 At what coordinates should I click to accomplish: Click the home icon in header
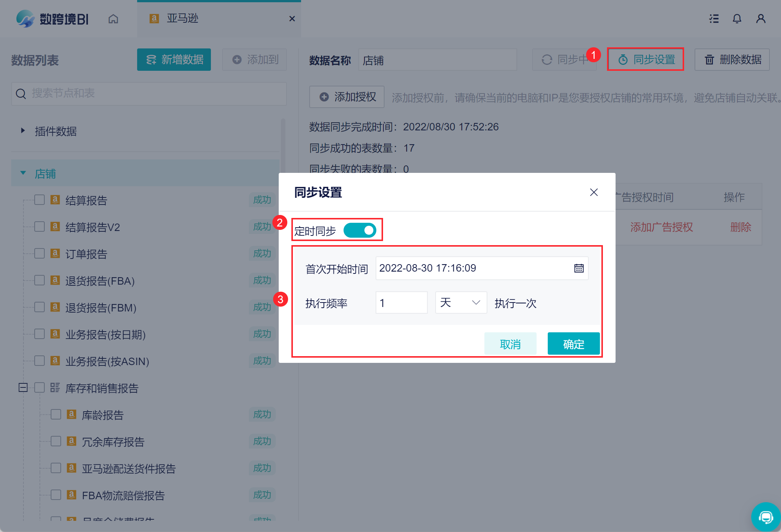tap(113, 19)
